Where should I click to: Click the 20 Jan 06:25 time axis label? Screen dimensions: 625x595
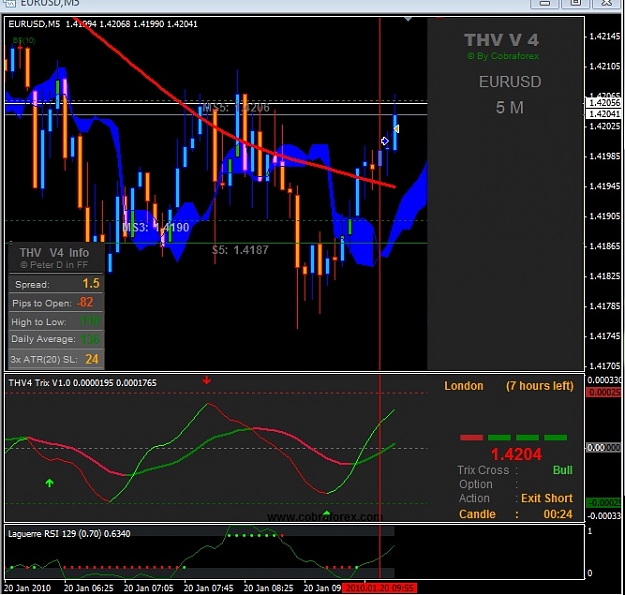tap(88, 588)
